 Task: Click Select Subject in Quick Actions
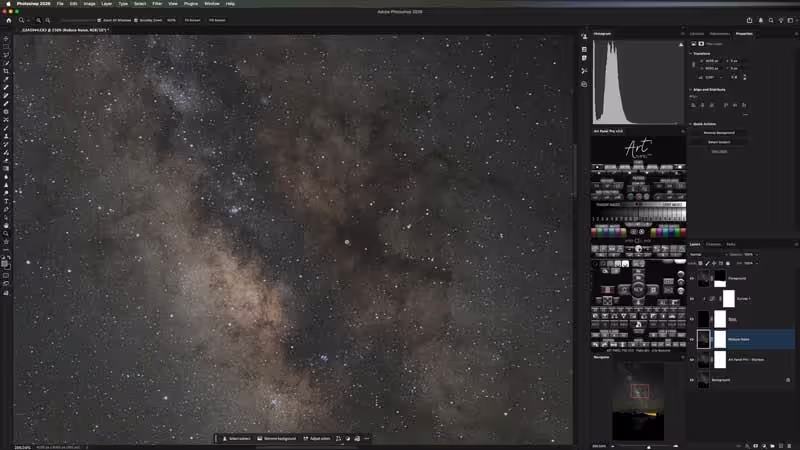[719, 142]
